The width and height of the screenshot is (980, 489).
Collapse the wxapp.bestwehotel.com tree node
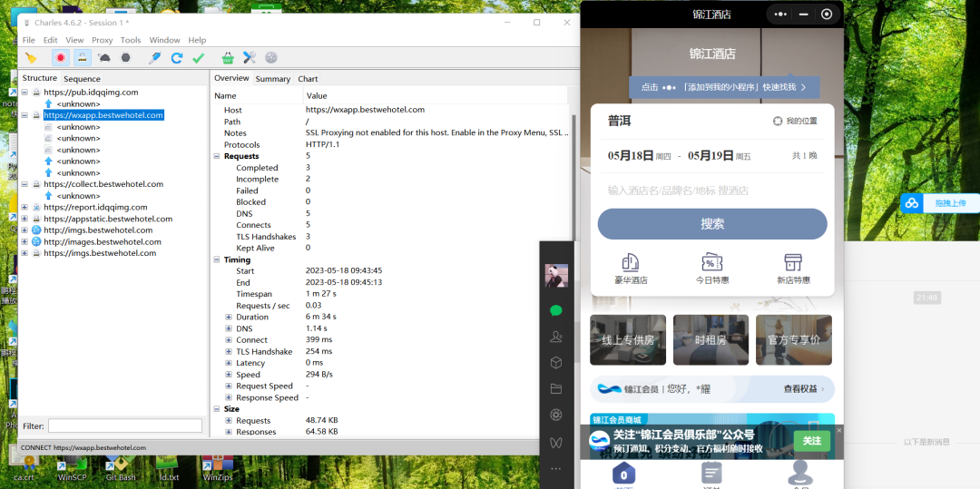pyautogui.click(x=24, y=115)
